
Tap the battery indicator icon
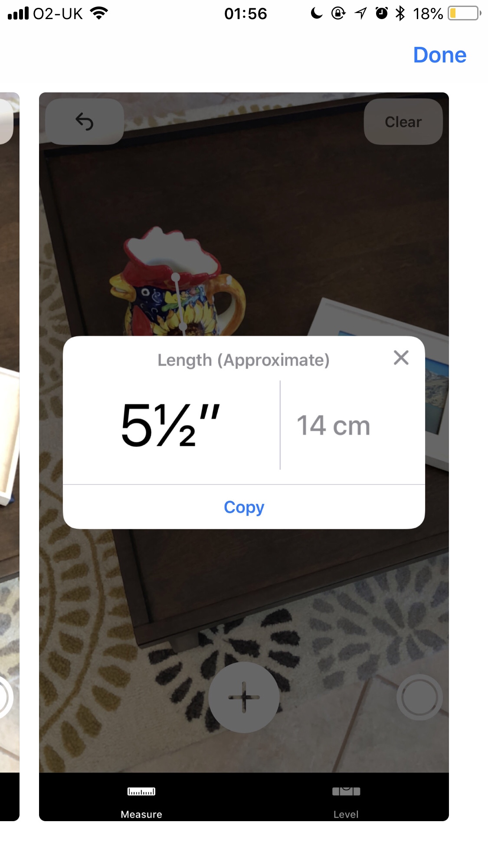[465, 13]
